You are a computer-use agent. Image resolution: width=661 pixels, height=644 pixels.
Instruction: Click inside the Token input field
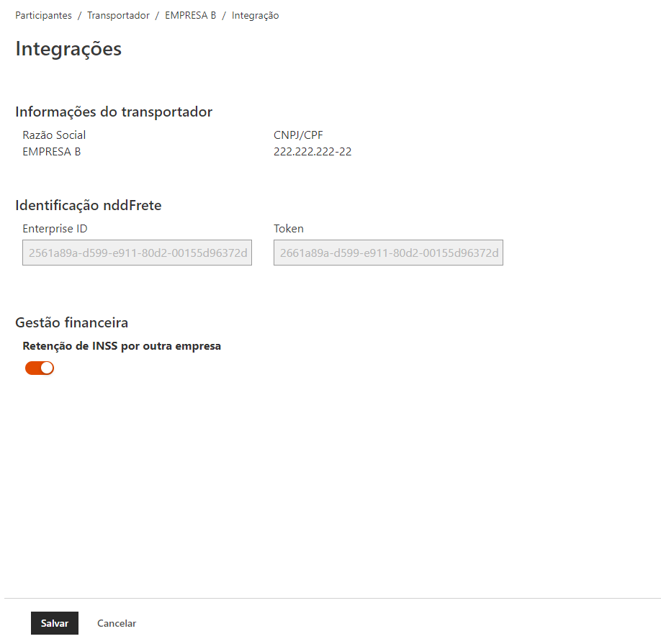coord(388,253)
